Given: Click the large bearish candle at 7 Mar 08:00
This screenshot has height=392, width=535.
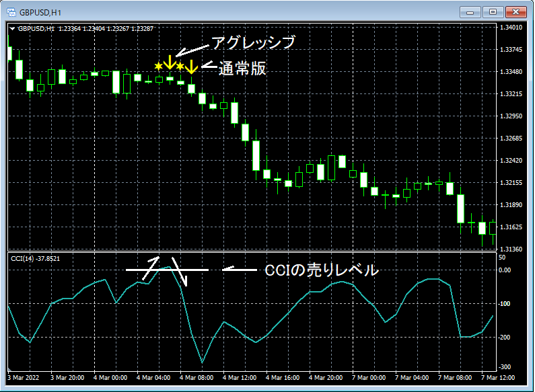Looking at the screenshot, I should (460, 208).
